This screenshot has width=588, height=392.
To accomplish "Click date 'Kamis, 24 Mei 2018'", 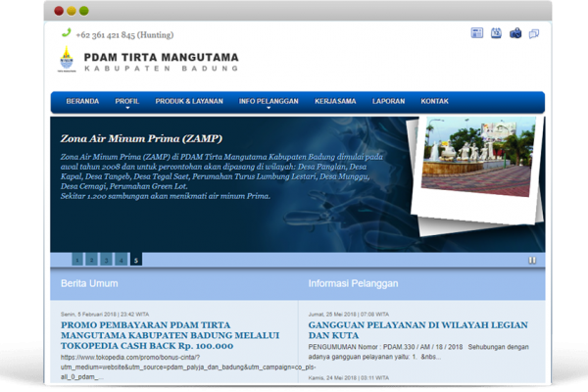I will [332, 377].
